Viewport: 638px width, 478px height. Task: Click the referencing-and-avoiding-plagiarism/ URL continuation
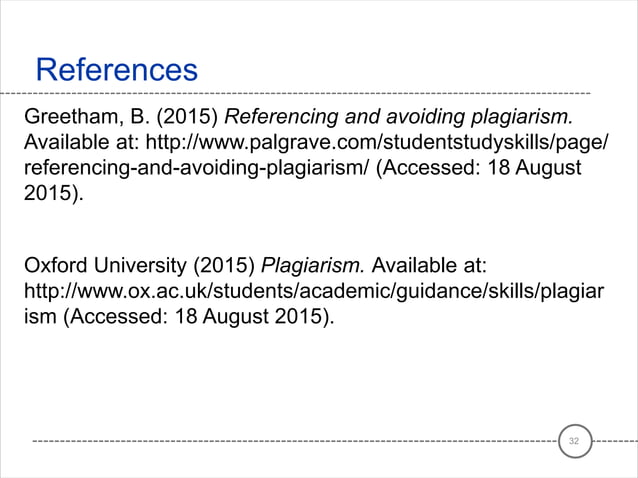197,168
